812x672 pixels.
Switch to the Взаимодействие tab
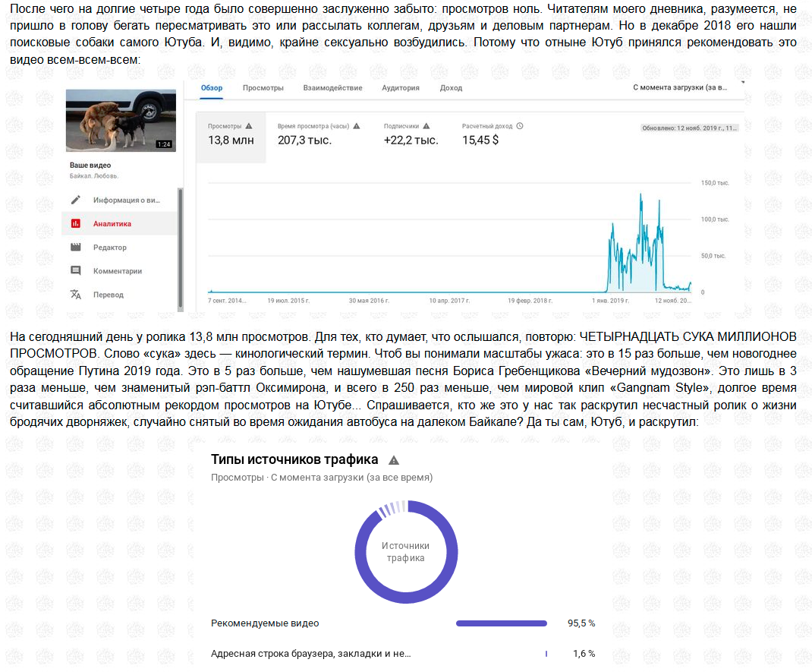333,87
